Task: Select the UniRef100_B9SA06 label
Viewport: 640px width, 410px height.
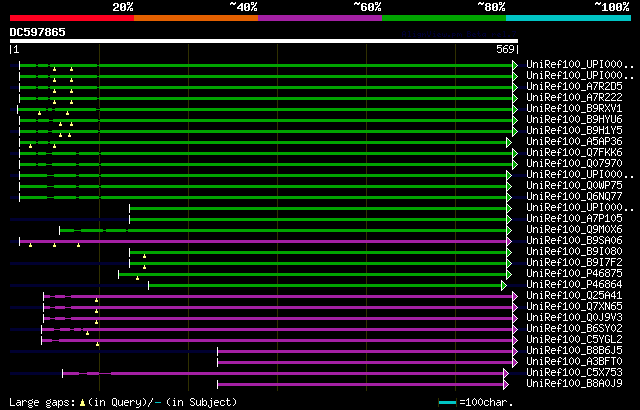Action: 574,241
